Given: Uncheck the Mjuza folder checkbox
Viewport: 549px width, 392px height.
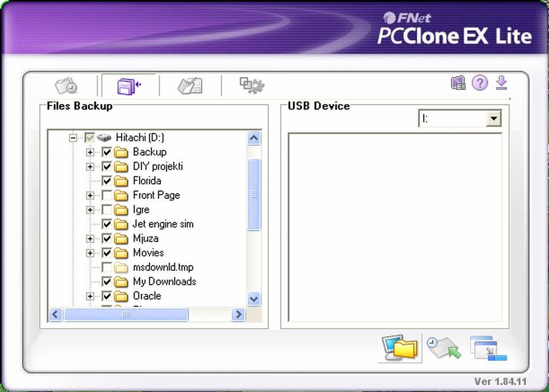Looking at the screenshot, I should [107, 239].
